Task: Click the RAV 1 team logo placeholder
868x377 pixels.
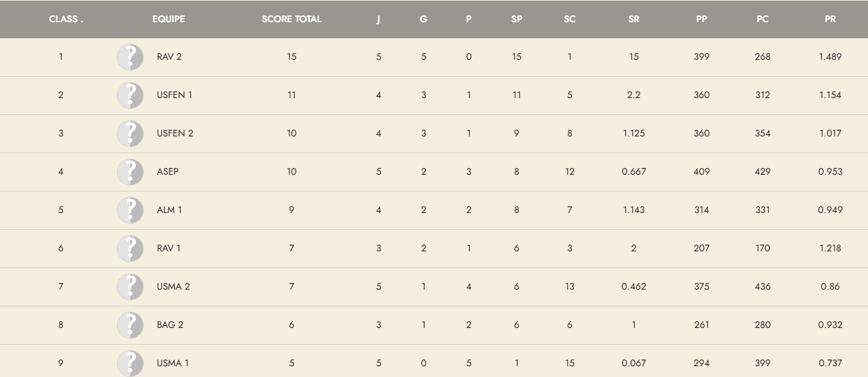Action: (x=130, y=249)
